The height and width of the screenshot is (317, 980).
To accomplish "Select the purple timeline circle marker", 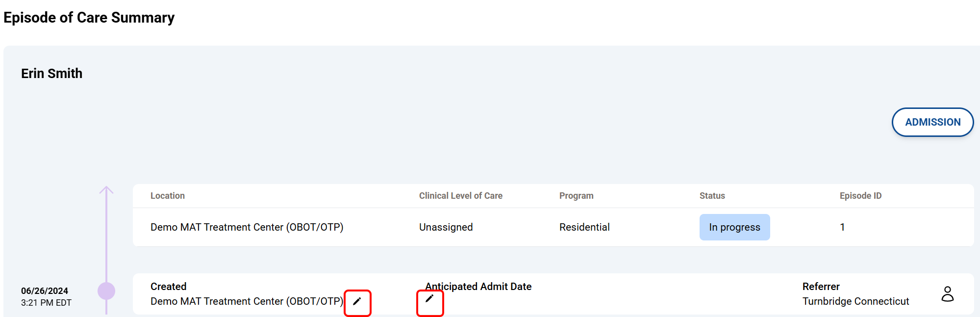I will click(x=106, y=291).
